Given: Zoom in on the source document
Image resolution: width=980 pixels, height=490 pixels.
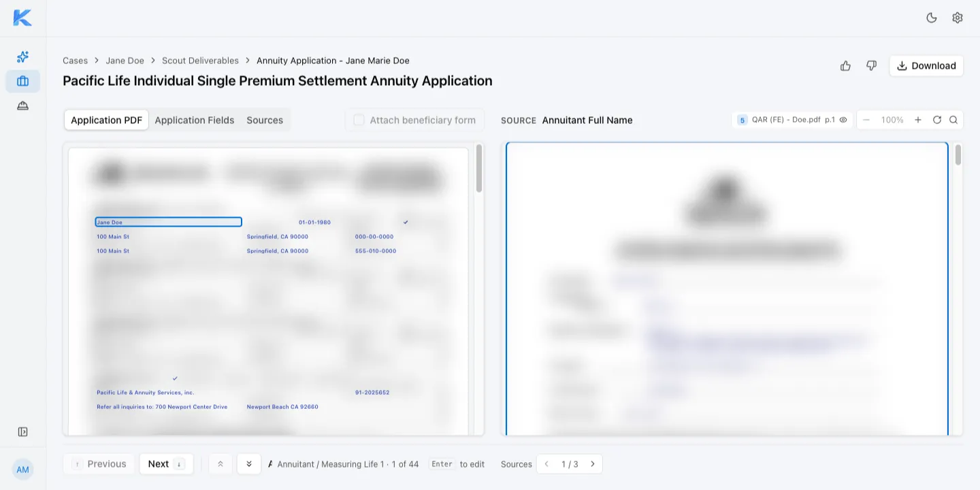Looking at the screenshot, I should pos(918,120).
